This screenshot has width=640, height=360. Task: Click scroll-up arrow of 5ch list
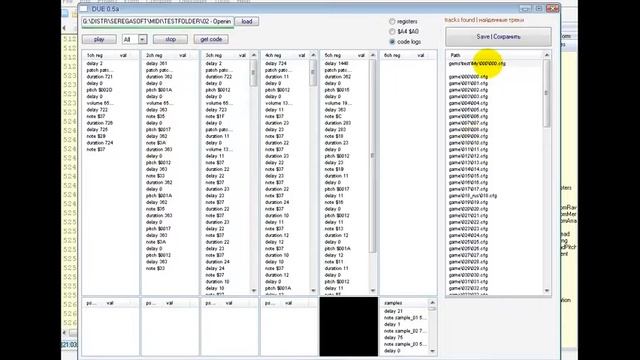click(373, 55)
